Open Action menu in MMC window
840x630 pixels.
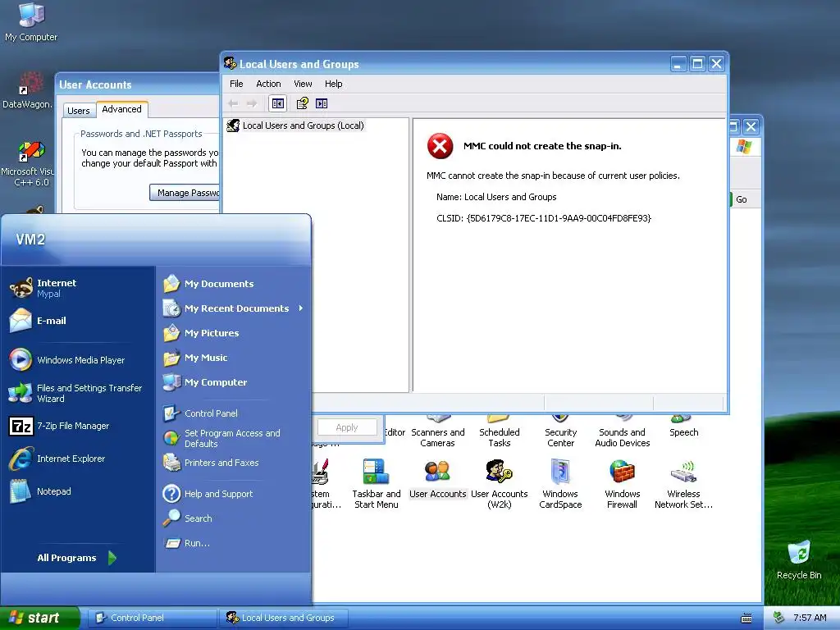(268, 84)
